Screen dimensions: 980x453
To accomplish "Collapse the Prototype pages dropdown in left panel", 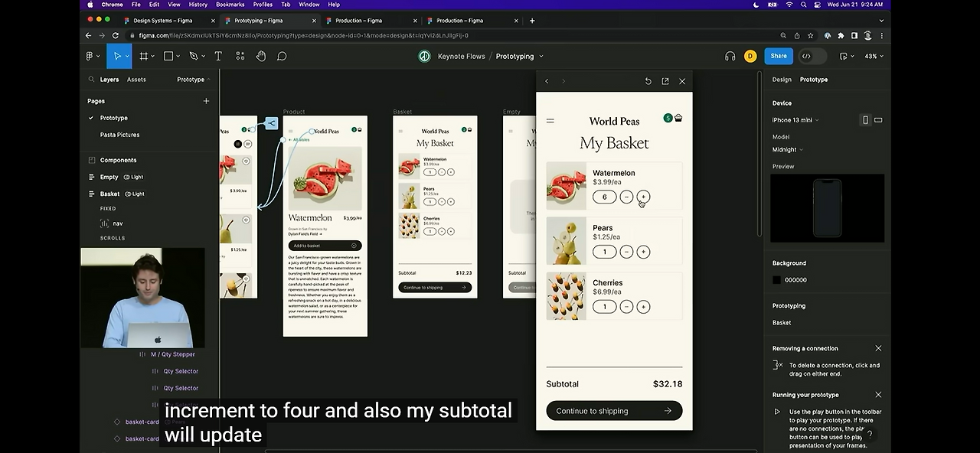I will 194,80.
